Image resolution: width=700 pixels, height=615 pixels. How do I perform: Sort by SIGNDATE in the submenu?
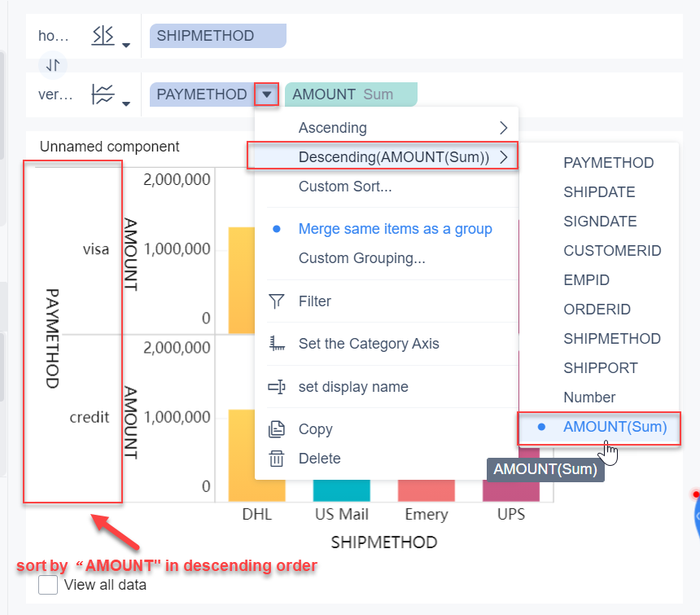600,221
